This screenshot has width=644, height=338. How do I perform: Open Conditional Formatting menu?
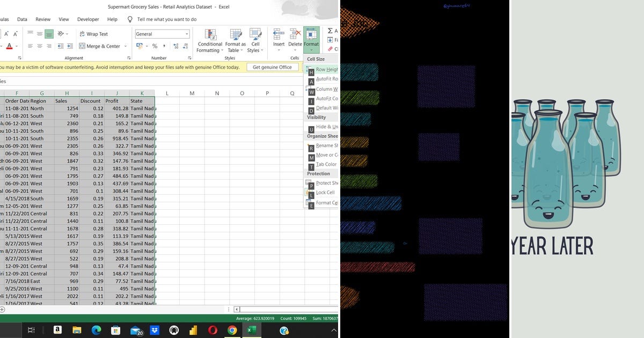coord(210,41)
